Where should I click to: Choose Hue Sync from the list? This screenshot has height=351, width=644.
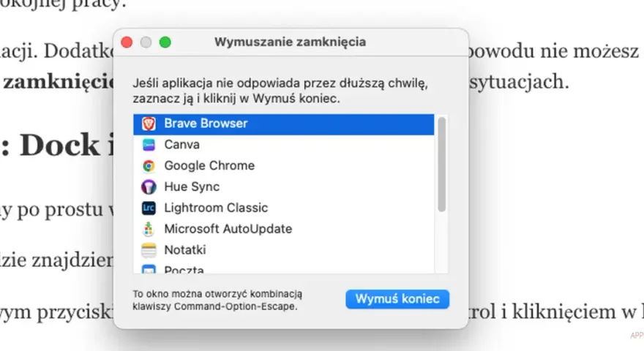284,186
